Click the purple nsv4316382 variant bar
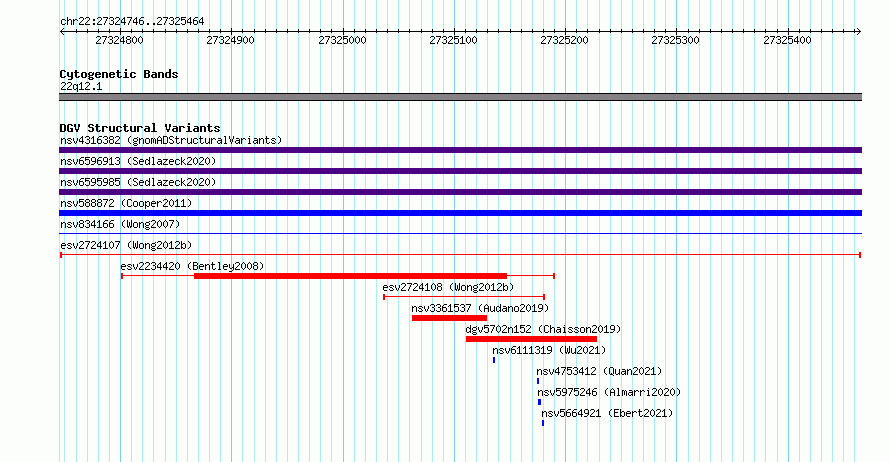 tap(460, 150)
